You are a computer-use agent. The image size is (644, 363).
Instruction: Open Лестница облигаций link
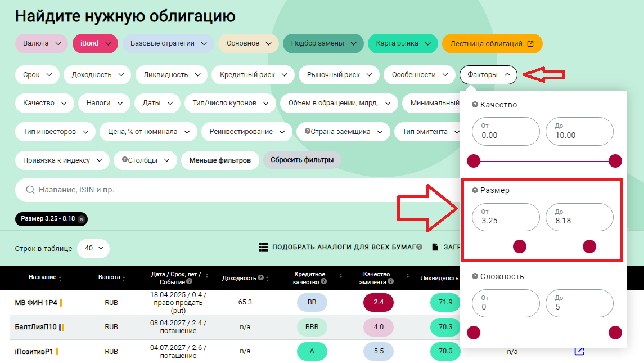coord(492,43)
